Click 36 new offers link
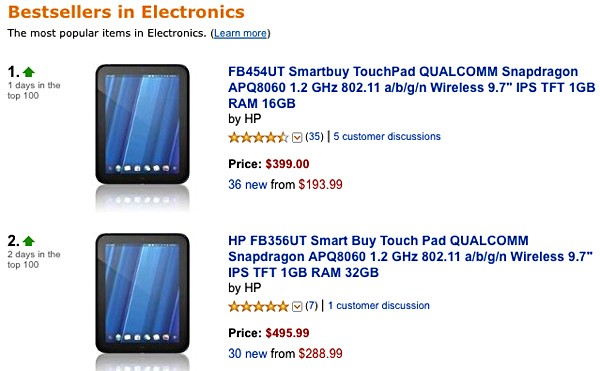Screen dimensions: 600x371 (x=248, y=184)
